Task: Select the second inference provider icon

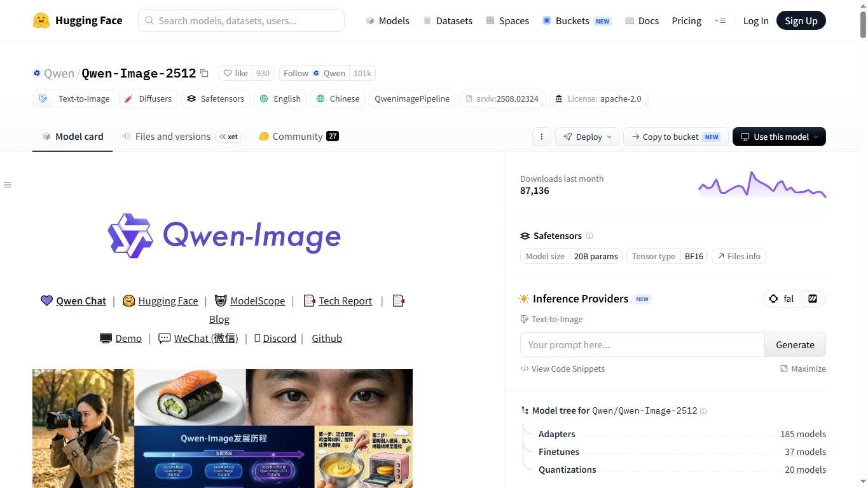Action: [812, 299]
